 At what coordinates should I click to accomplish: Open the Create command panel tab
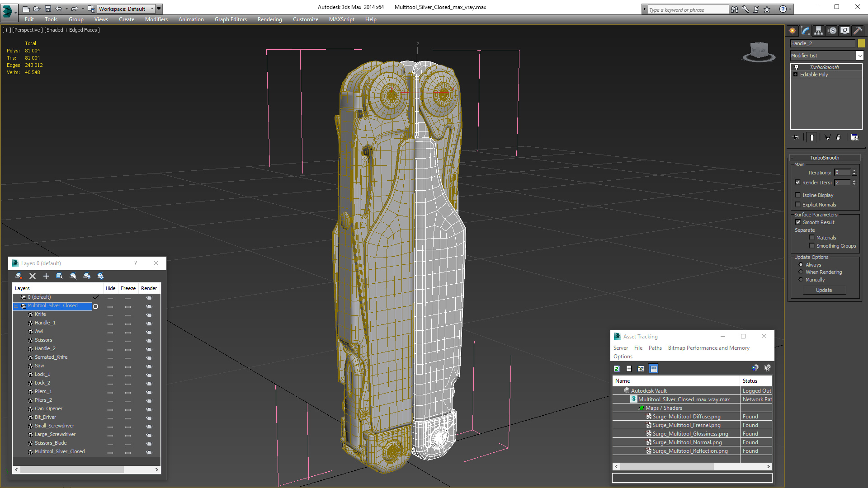click(x=792, y=31)
